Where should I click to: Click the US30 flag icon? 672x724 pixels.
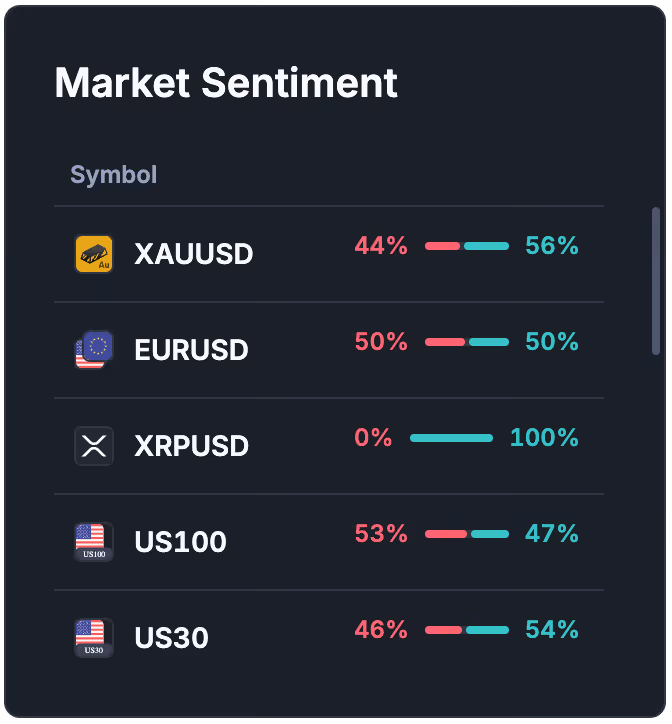click(94, 638)
